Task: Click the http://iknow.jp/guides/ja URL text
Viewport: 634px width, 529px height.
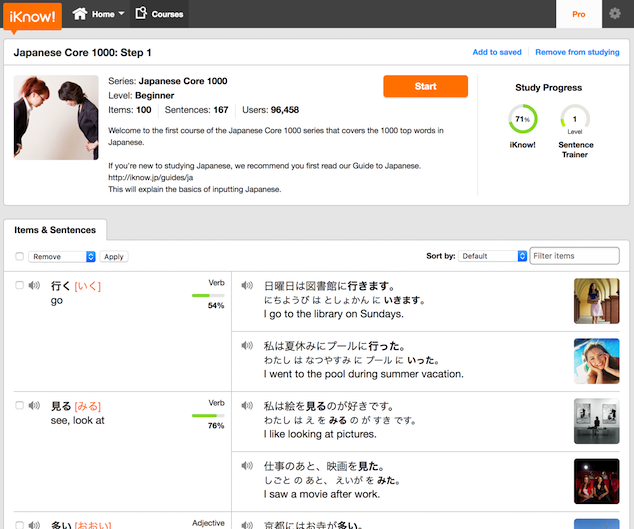Action: click(150, 178)
